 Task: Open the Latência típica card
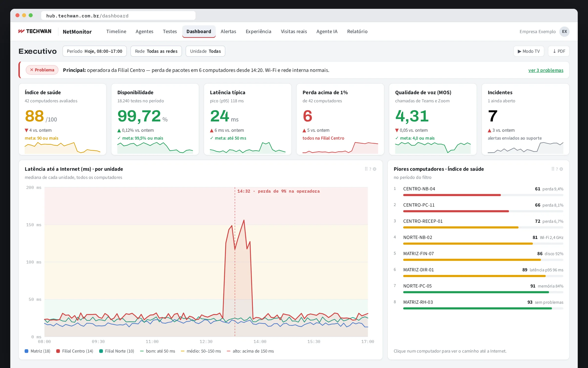point(248,119)
